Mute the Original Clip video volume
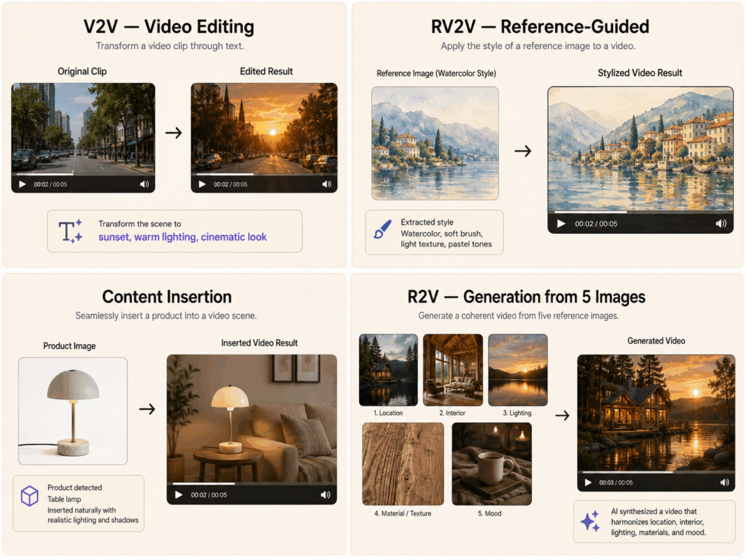747x560 pixels. coord(144,184)
